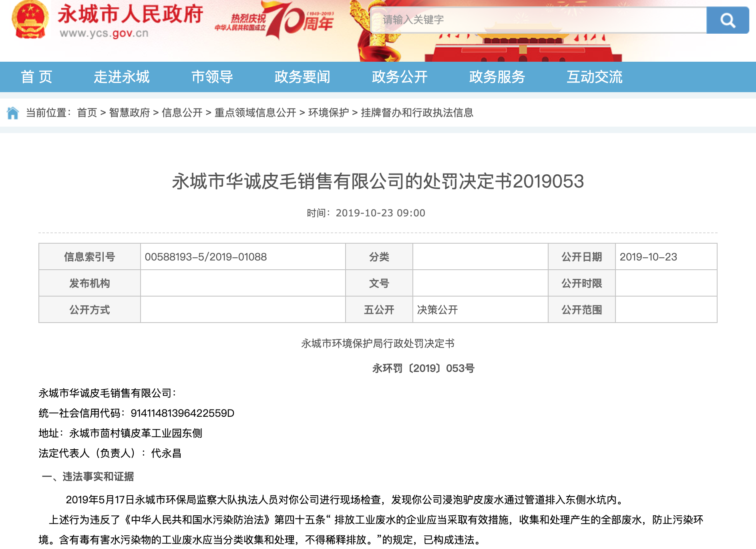Click the 公开日期 header cell
The image size is (756, 549).
pos(582,256)
